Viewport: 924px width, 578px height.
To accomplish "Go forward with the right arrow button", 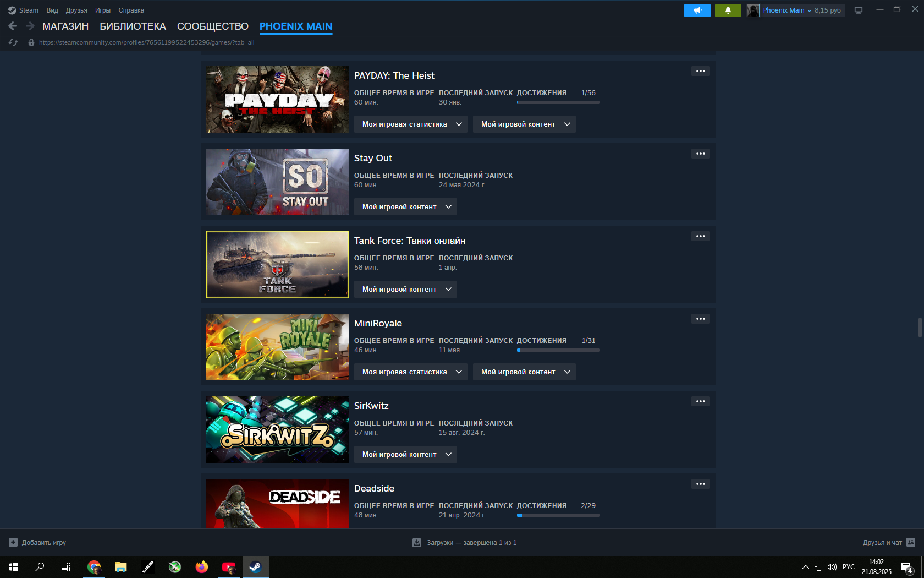I will tap(30, 26).
